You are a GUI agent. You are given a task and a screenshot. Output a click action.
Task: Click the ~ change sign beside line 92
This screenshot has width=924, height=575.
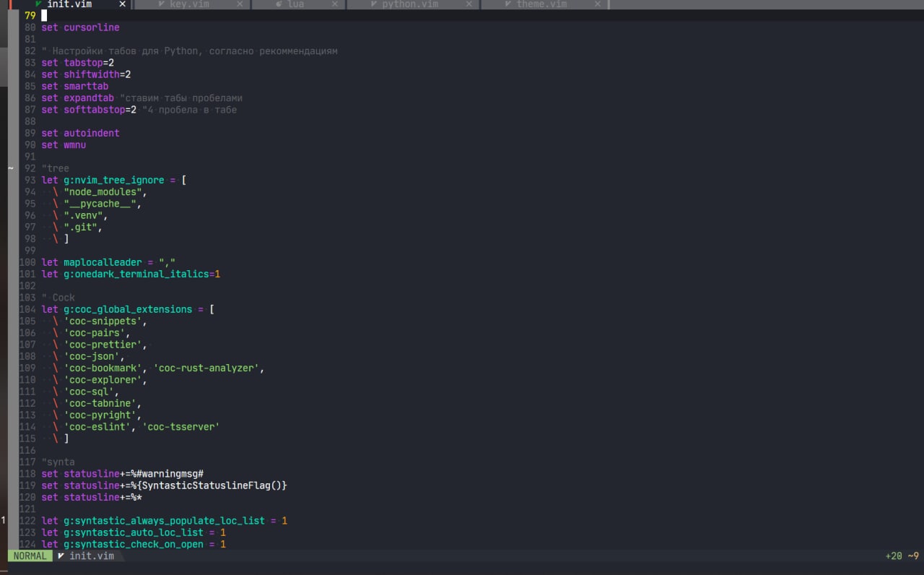pos(11,168)
